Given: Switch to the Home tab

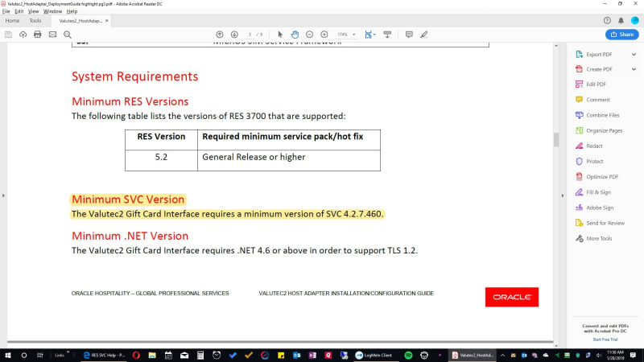Looking at the screenshot, I should coord(12,21).
